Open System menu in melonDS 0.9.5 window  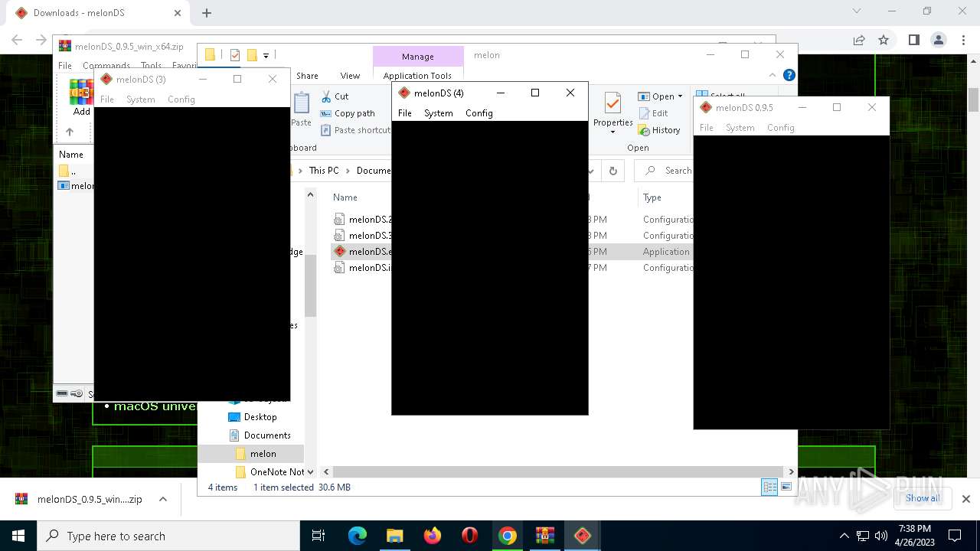tap(740, 128)
